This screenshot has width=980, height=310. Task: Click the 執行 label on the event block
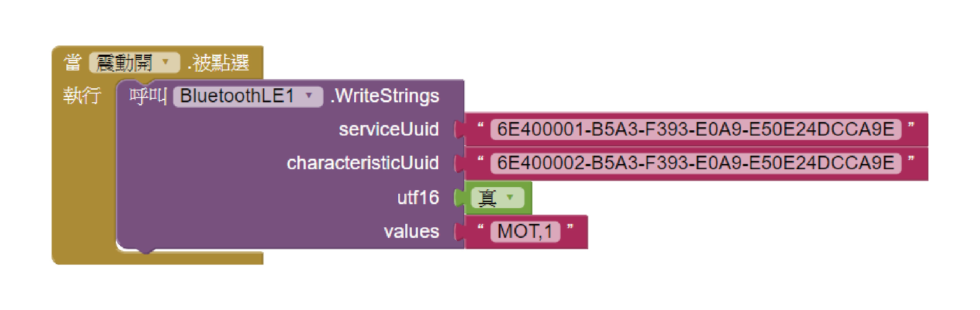point(82,95)
